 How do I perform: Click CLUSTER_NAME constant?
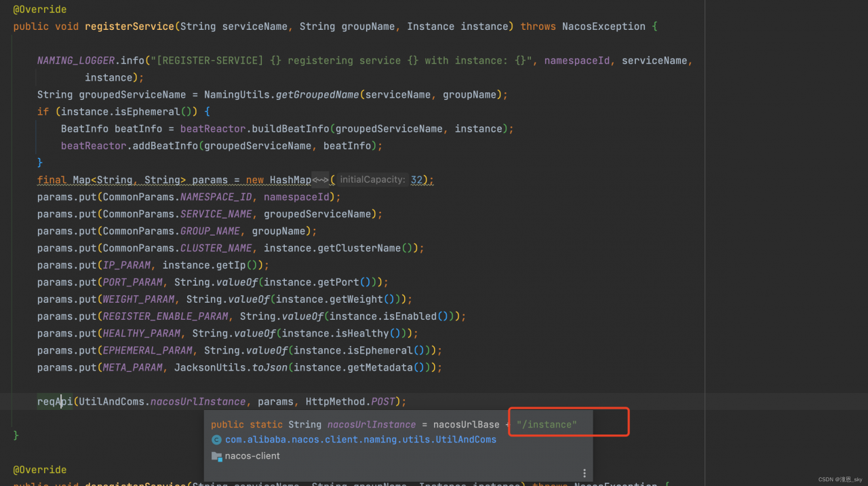(216, 248)
